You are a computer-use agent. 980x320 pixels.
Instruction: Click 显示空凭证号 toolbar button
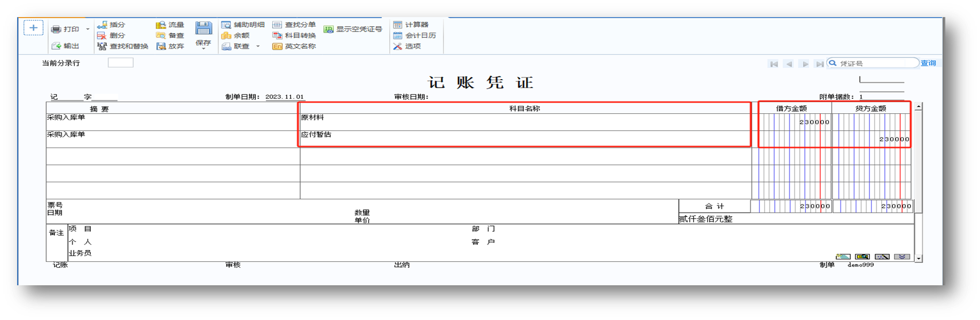coord(353,29)
